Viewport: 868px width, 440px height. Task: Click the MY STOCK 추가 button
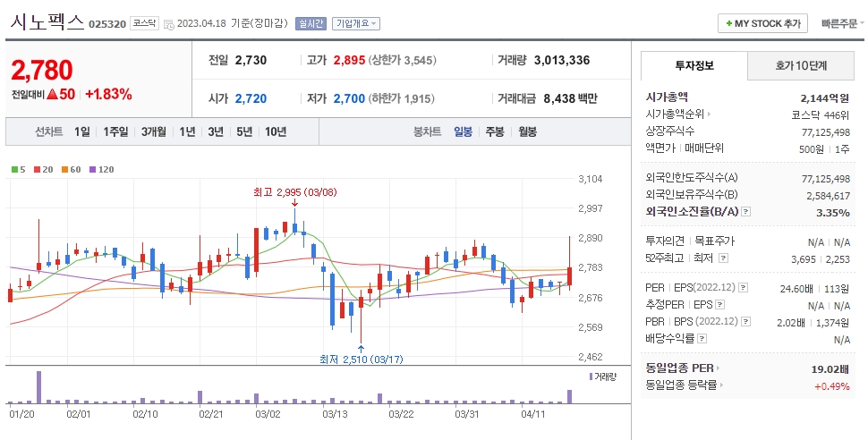click(762, 24)
